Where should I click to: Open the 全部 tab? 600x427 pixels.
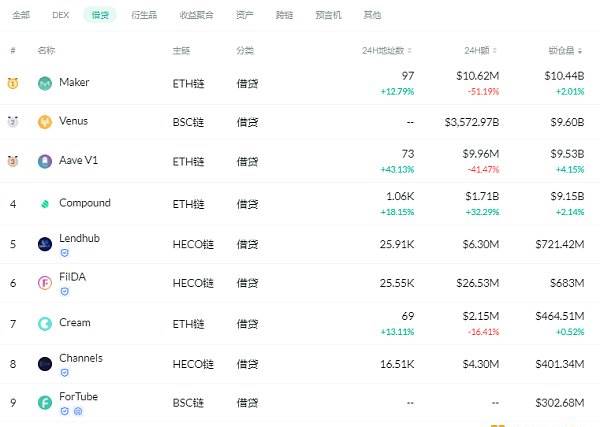tap(21, 15)
